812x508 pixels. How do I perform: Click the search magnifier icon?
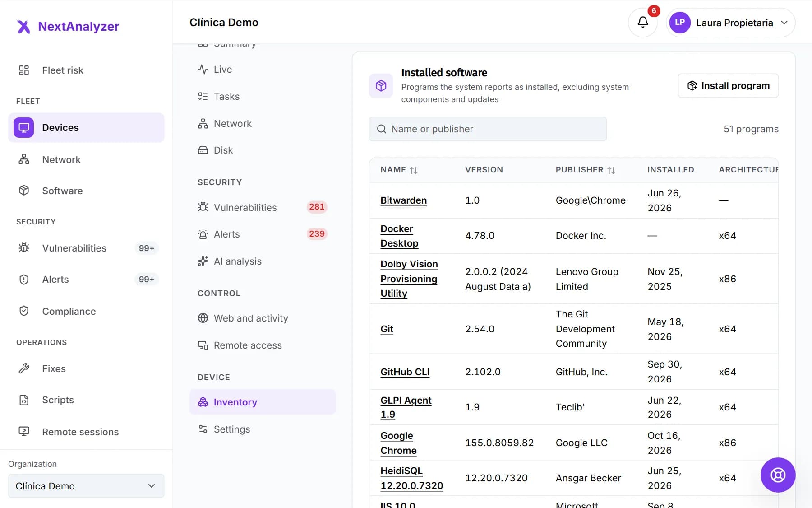click(x=382, y=129)
